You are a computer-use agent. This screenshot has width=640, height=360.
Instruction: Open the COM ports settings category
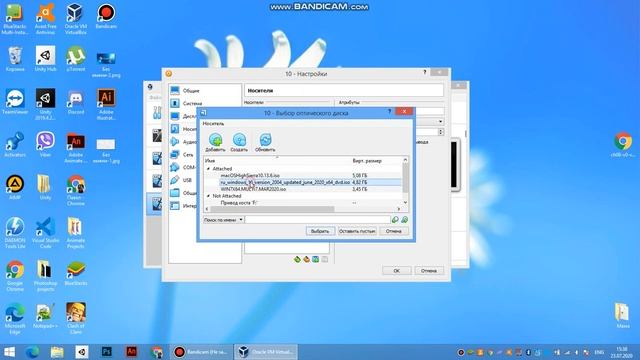[189, 167]
